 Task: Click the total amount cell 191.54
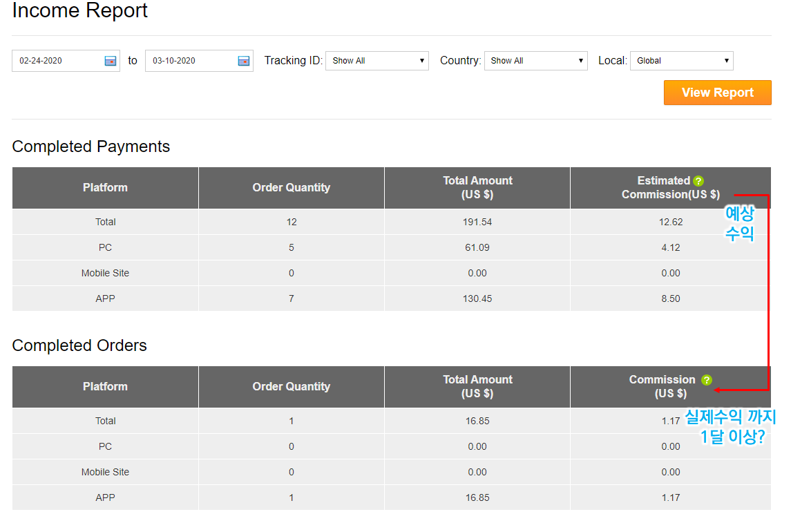(477, 222)
